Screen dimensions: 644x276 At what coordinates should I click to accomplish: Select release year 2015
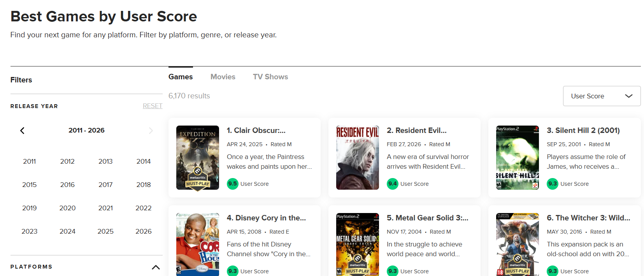pyautogui.click(x=30, y=185)
